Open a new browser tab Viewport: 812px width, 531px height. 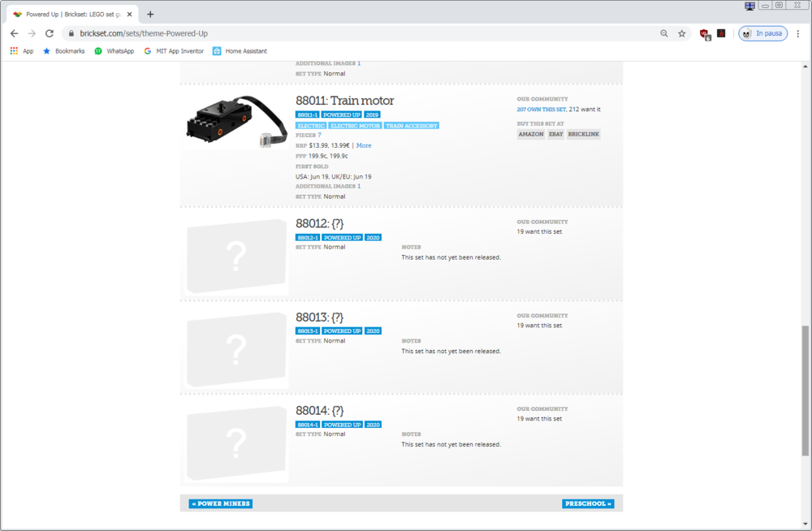(150, 14)
